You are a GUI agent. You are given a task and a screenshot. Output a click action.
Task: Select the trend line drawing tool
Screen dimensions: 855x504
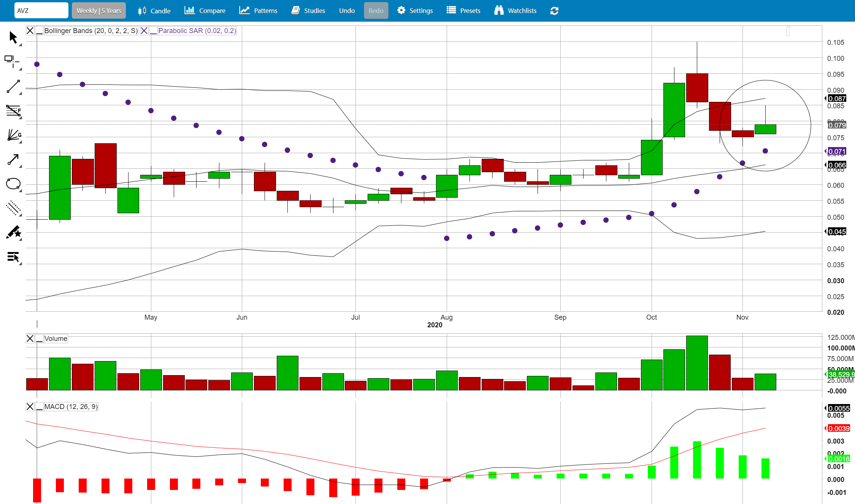[x=13, y=86]
